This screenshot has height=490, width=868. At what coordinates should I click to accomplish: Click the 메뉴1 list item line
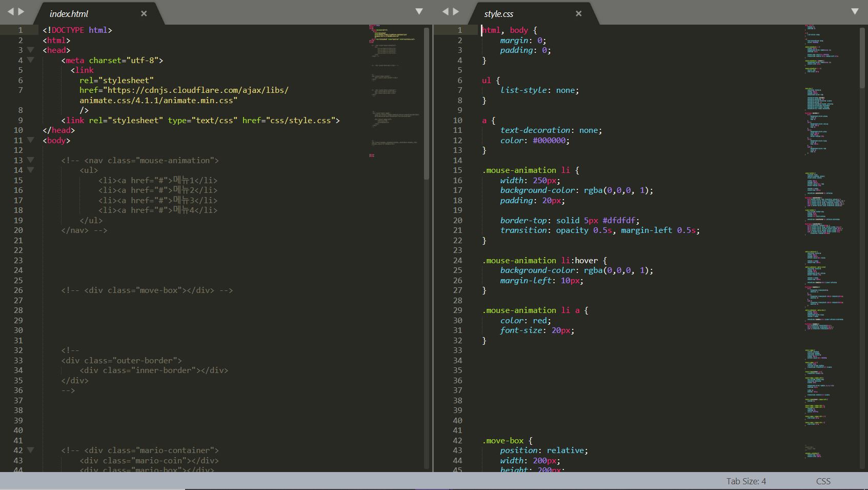[x=158, y=180]
